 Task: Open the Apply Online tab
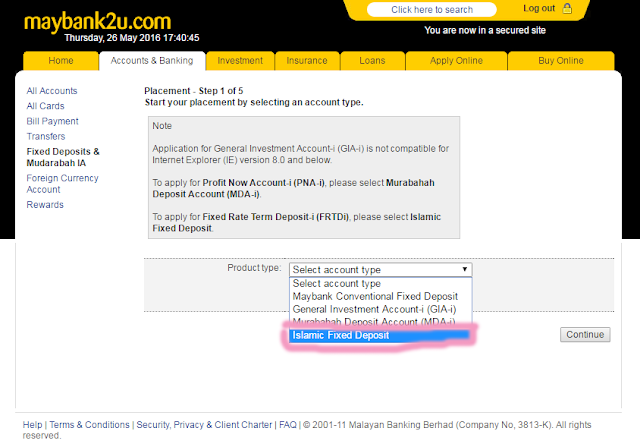pos(456,61)
